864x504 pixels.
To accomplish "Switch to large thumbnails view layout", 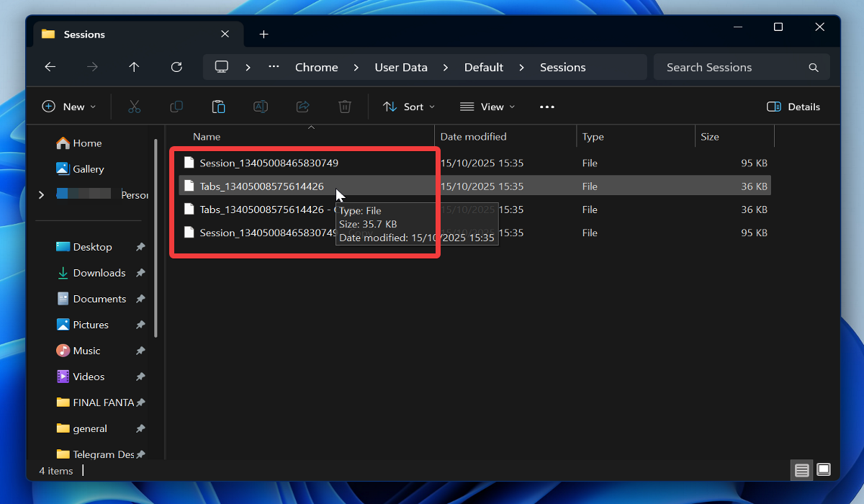I will pyautogui.click(x=824, y=470).
